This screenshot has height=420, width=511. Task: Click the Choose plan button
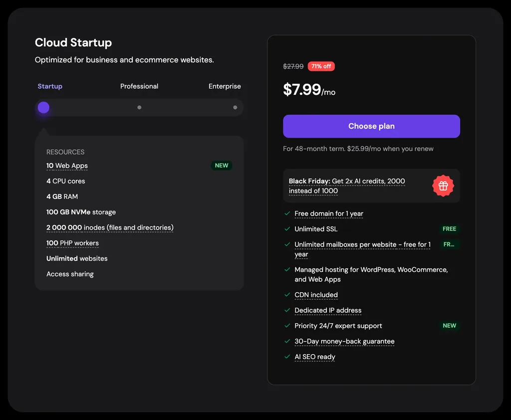click(371, 126)
